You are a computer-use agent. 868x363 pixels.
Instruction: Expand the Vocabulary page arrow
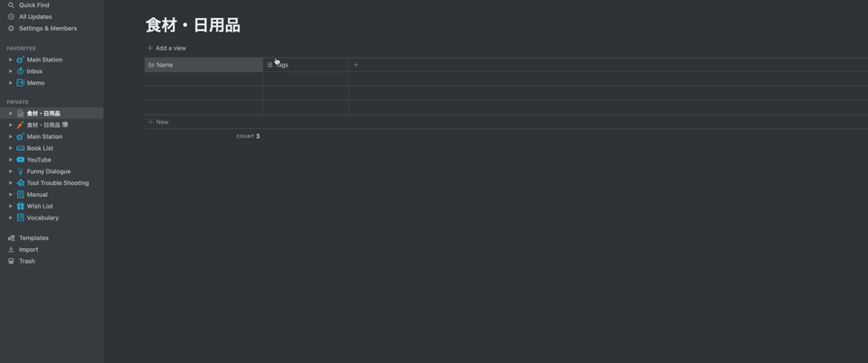(x=11, y=218)
